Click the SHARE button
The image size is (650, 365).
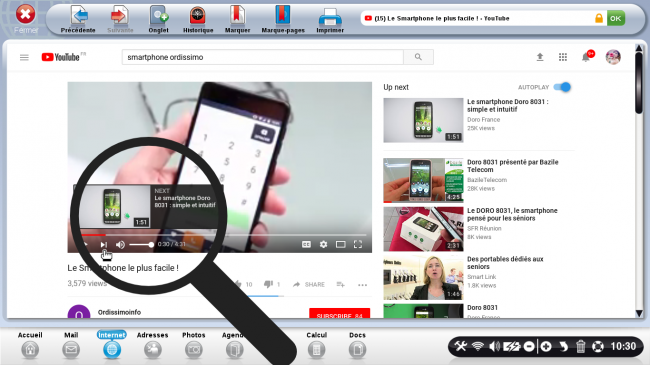[x=309, y=285]
